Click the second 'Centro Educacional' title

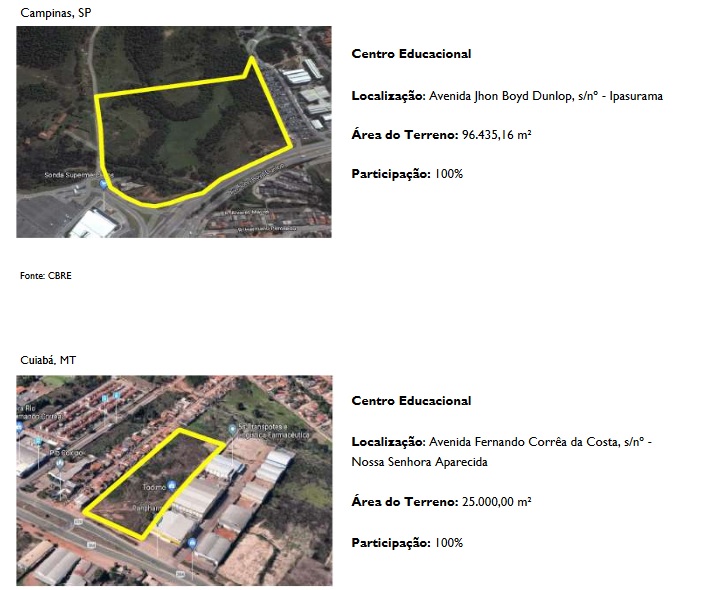(411, 401)
